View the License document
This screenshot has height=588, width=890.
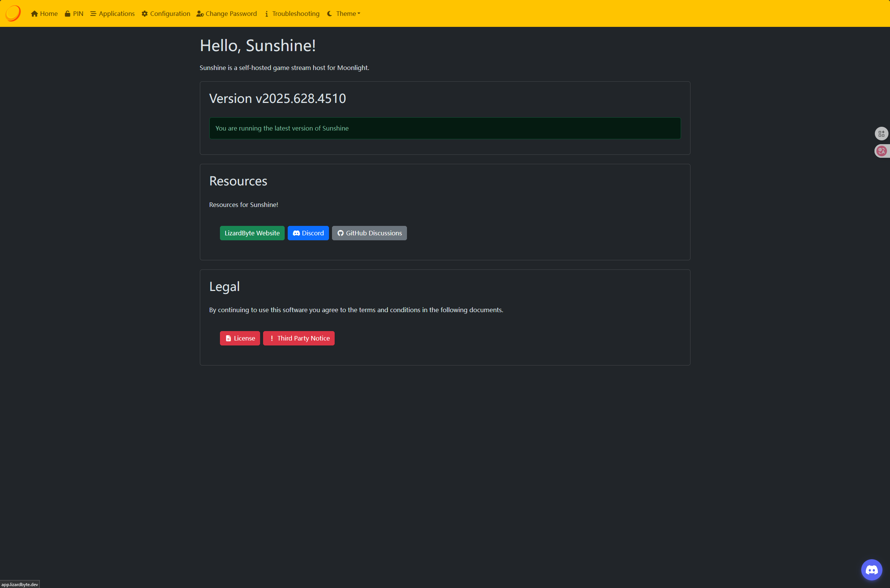tap(240, 338)
